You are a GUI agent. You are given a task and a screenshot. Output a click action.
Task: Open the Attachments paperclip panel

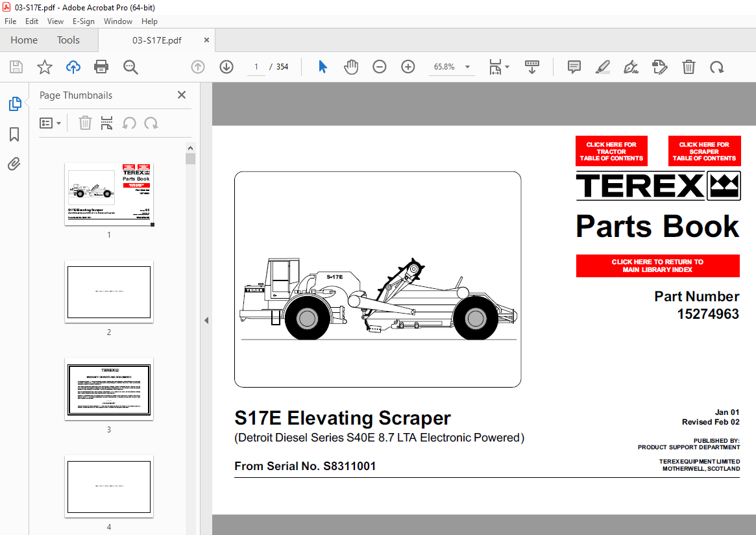point(14,164)
